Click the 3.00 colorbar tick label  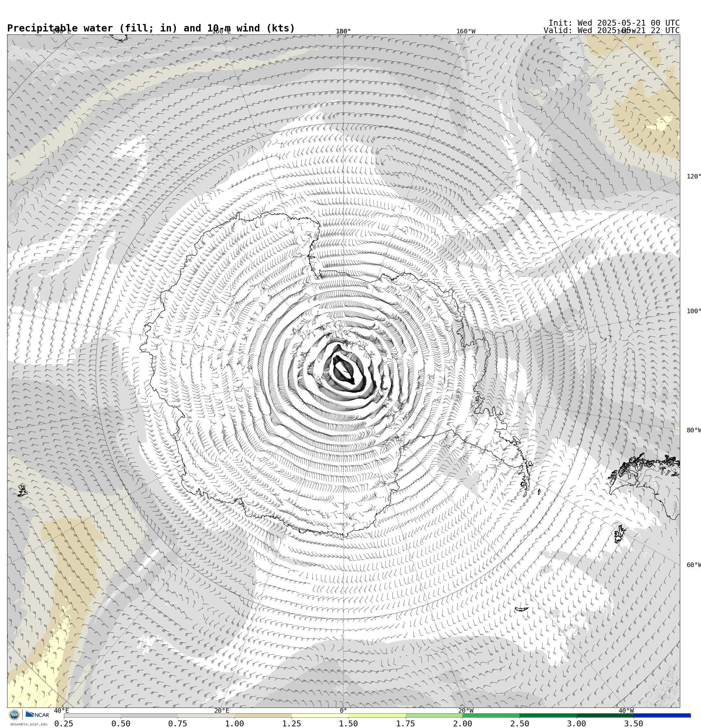click(577, 723)
